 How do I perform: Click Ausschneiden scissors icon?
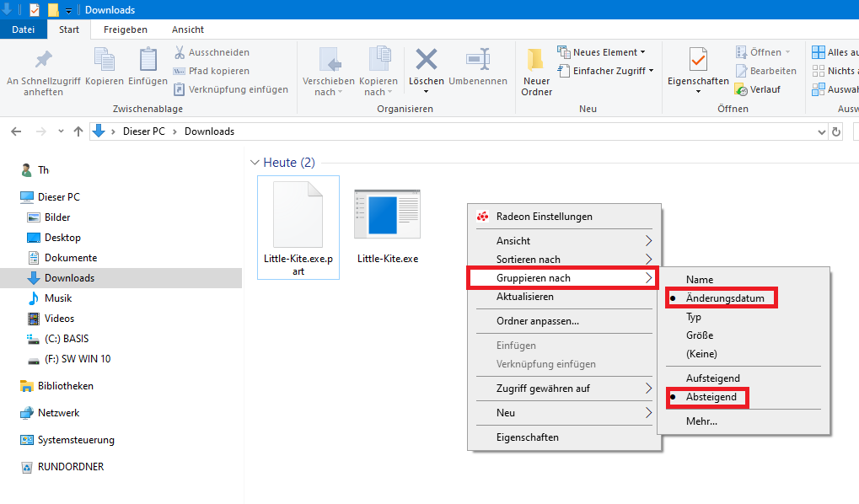point(180,52)
